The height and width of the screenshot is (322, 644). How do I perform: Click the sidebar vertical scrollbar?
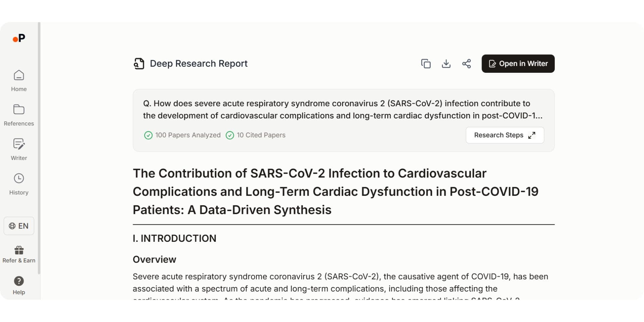tap(39, 148)
